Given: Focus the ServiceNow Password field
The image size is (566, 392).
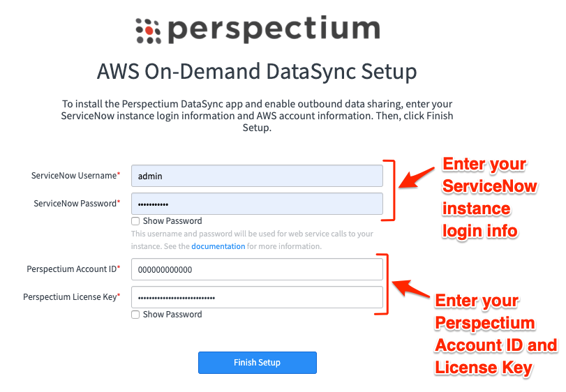Looking at the screenshot, I should pyautogui.click(x=257, y=204).
